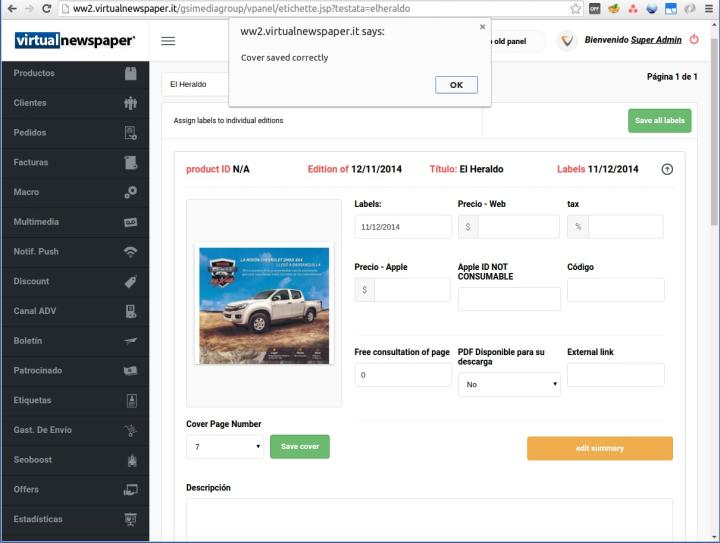
Task: Click Free consultation of page field
Action: click(x=403, y=375)
